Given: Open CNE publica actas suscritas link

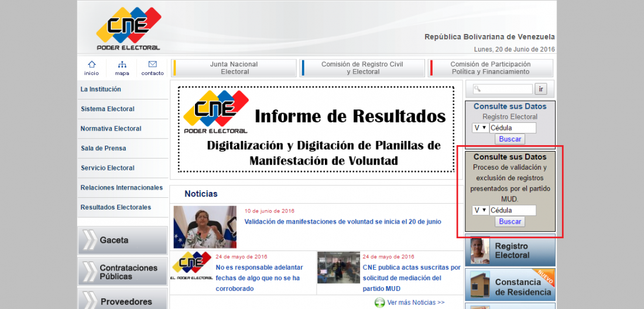Looking at the screenshot, I should (x=412, y=278).
